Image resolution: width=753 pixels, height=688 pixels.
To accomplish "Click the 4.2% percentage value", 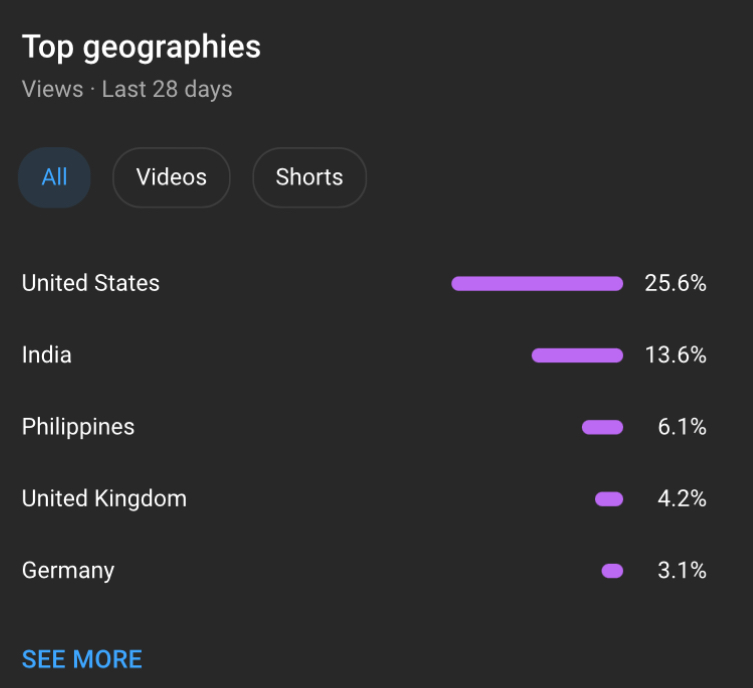I will 682,499.
